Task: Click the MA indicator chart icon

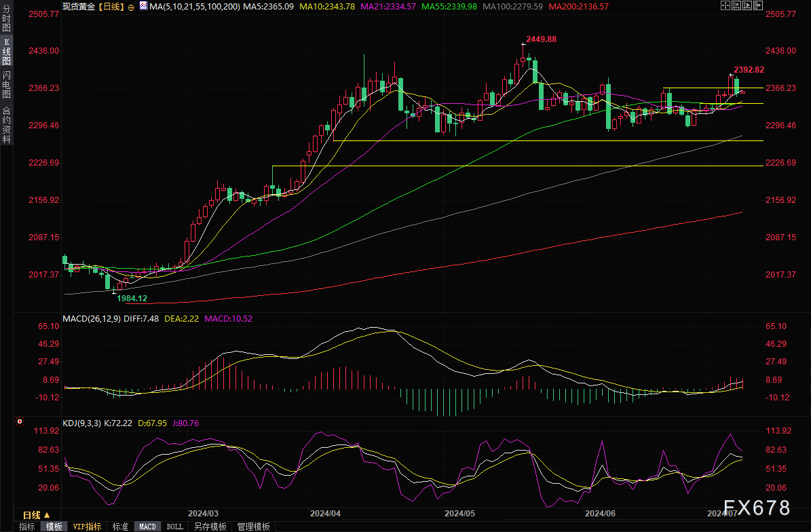Action: [x=143, y=6]
